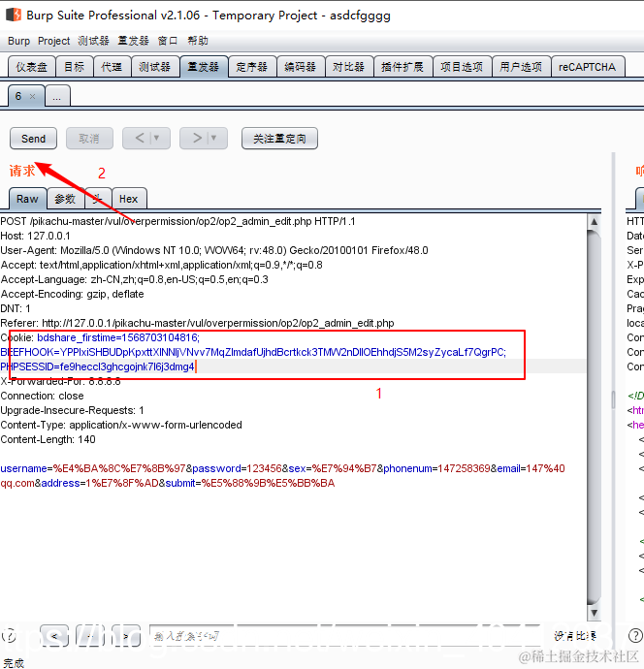The image size is (644, 669).
Task: Click the Referer header line
Action: 197,323
